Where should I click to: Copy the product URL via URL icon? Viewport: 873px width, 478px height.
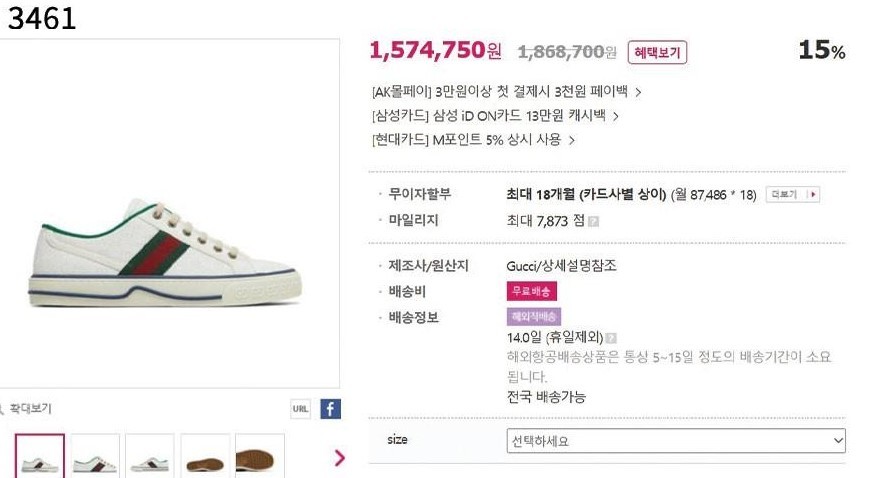tap(300, 408)
